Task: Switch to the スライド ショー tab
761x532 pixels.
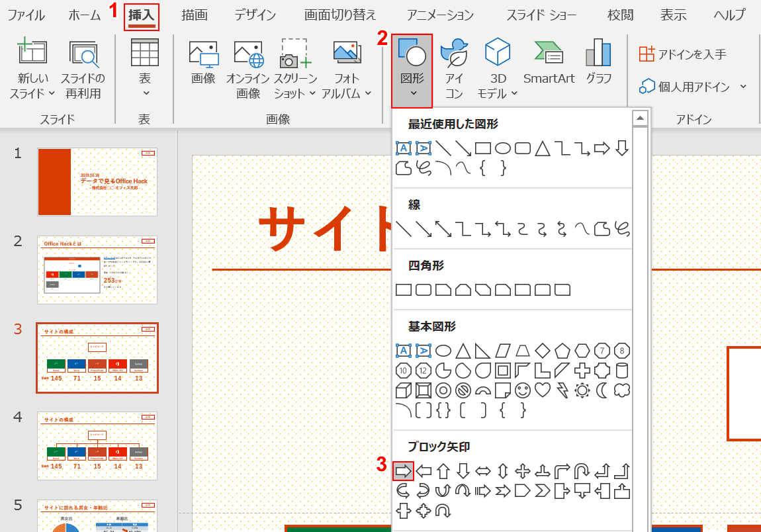Action: 541,15
